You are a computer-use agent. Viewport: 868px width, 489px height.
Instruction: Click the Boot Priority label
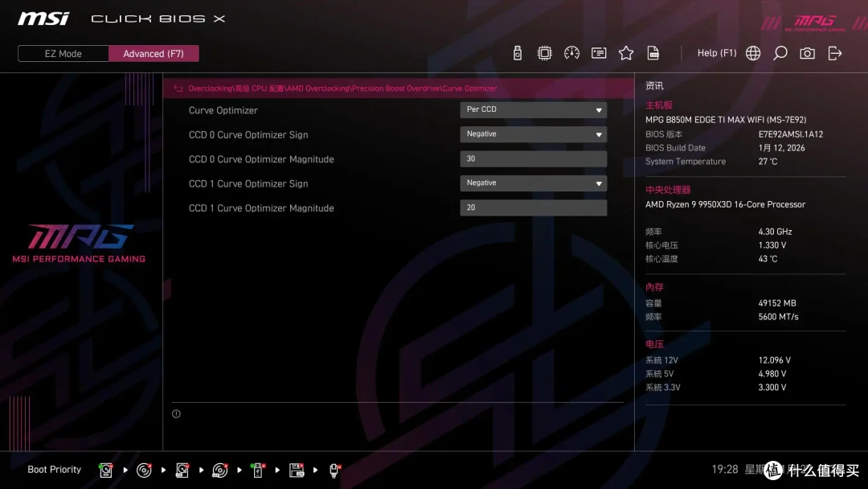coord(55,470)
